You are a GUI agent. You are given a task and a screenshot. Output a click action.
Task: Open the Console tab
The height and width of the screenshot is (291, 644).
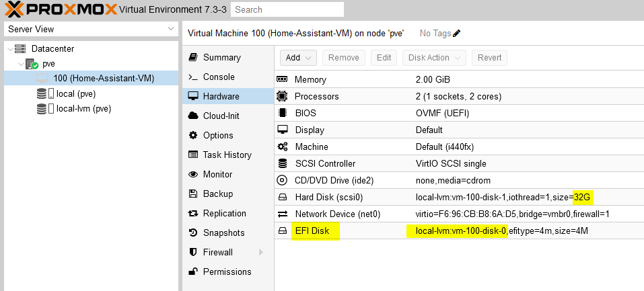pyautogui.click(x=219, y=77)
